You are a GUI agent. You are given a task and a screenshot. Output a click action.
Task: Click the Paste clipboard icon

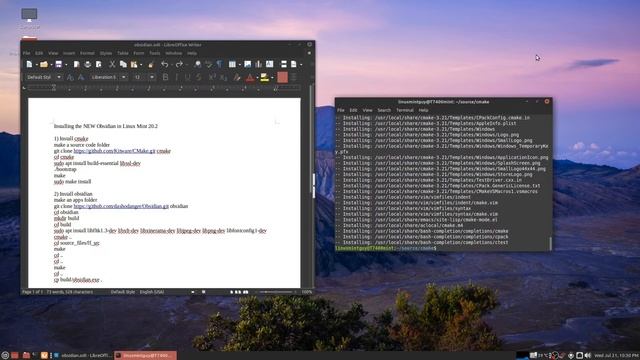133,64
